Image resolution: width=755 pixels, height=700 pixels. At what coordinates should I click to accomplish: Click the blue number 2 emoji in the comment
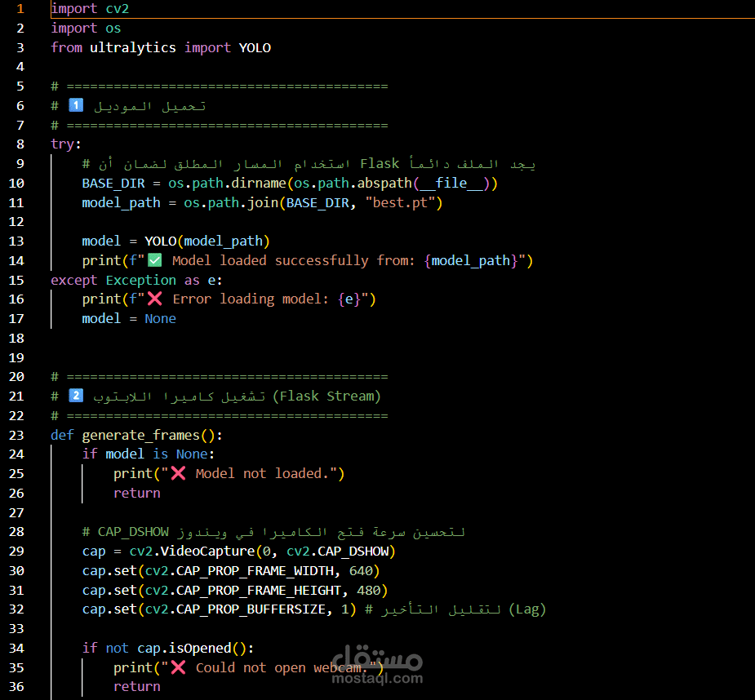tap(76, 396)
